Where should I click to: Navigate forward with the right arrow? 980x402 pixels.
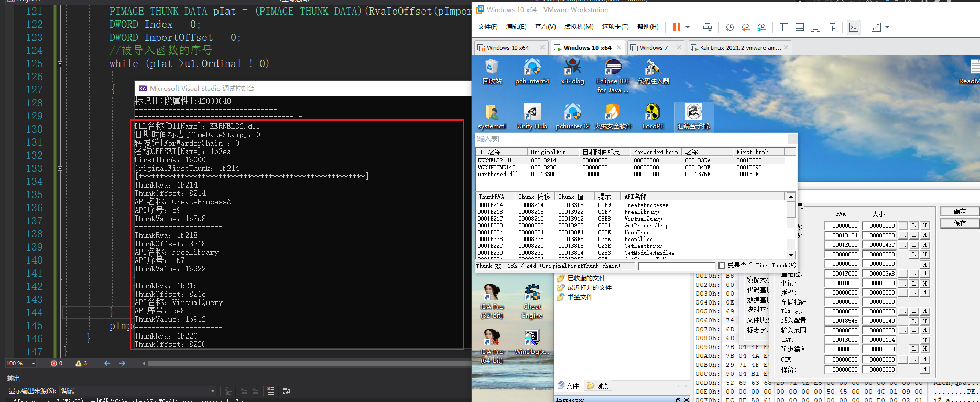(122, 363)
